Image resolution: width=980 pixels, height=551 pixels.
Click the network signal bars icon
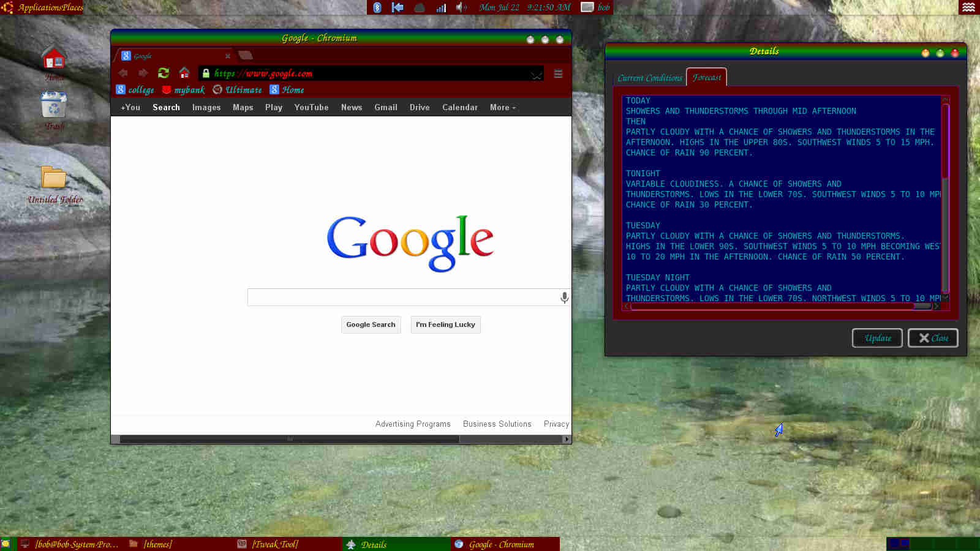pos(441,7)
